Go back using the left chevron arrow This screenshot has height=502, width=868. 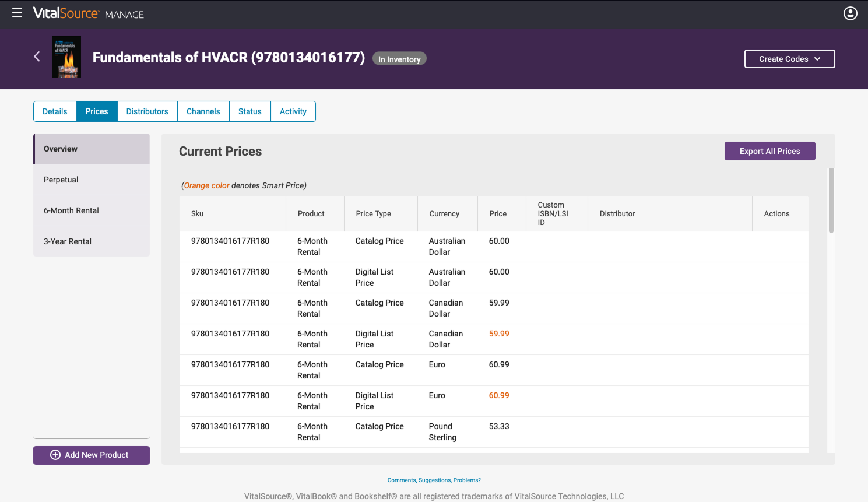pos(37,57)
